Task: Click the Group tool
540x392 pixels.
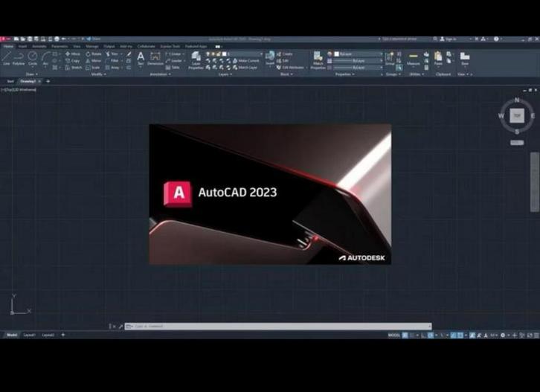Action: point(390,59)
